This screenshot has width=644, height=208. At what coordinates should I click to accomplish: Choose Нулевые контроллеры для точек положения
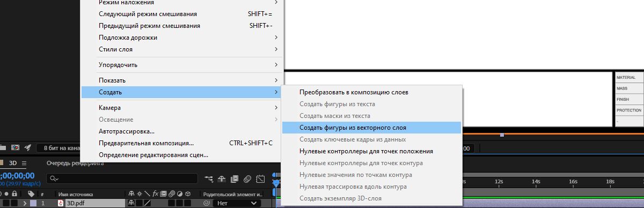click(x=371, y=151)
